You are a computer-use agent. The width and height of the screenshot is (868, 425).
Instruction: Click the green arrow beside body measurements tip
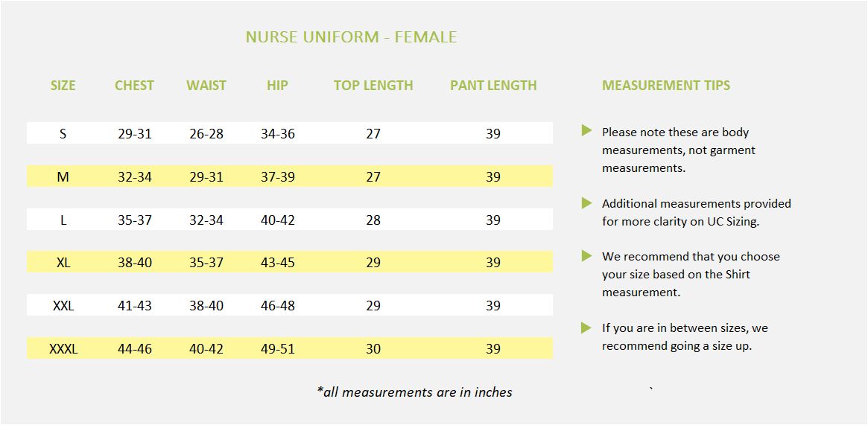[586, 131]
